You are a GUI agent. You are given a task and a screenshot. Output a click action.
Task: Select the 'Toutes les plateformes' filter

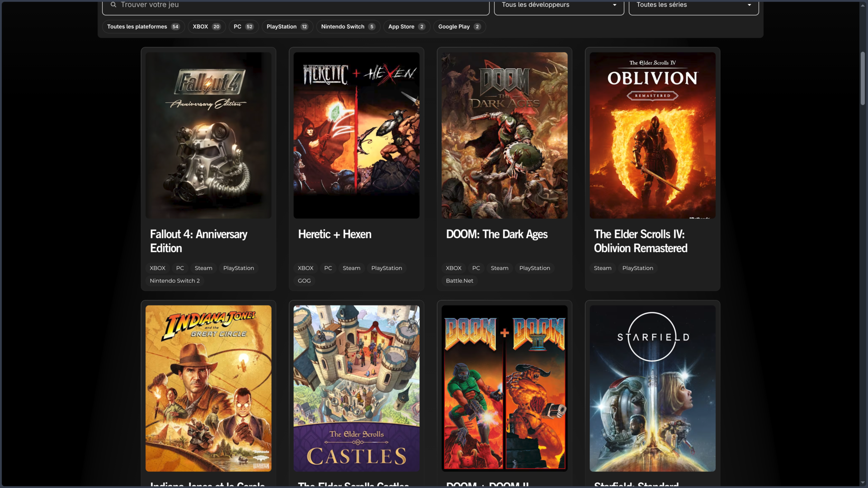pyautogui.click(x=143, y=27)
